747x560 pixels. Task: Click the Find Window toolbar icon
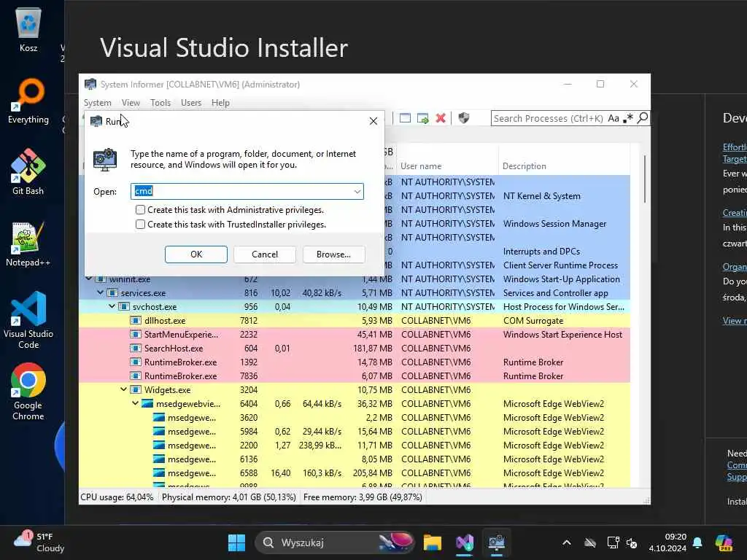[405, 118]
